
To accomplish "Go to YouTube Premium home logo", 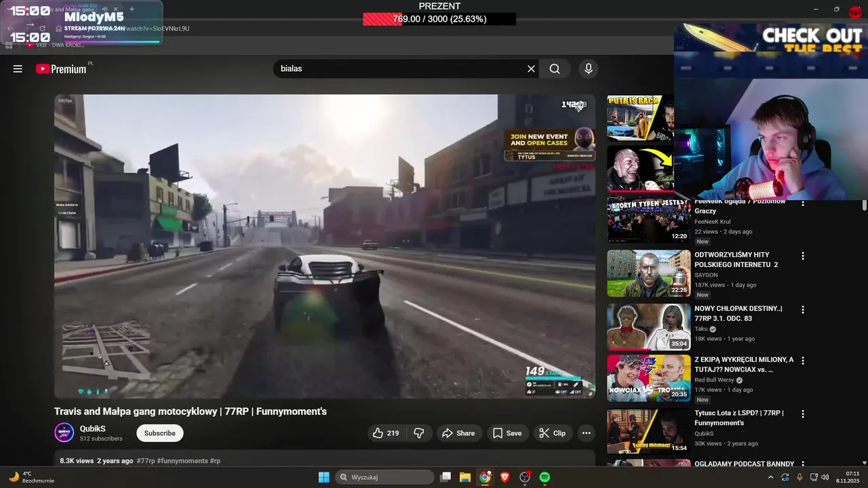I will click(x=61, y=68).
